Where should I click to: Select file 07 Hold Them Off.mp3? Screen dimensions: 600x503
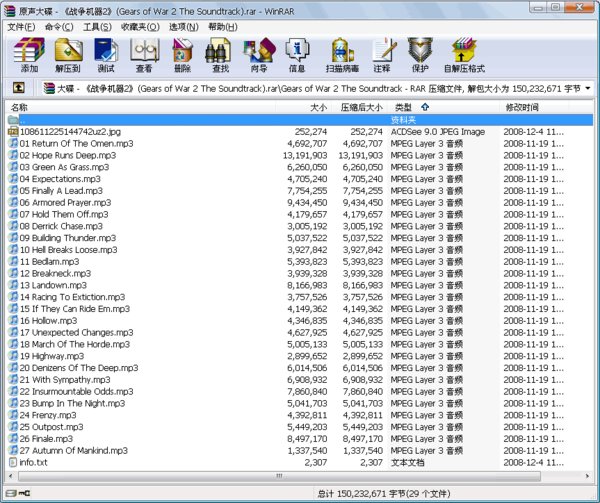(x=64, y=214)
